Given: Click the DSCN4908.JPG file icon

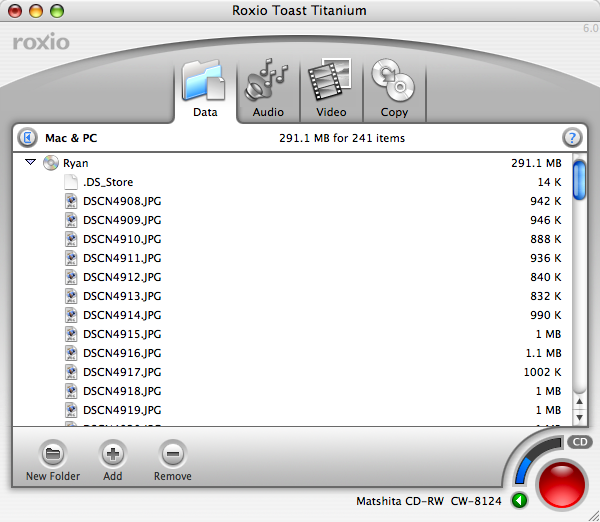Looking at the screenshot, I should click(x=71, y=201).
